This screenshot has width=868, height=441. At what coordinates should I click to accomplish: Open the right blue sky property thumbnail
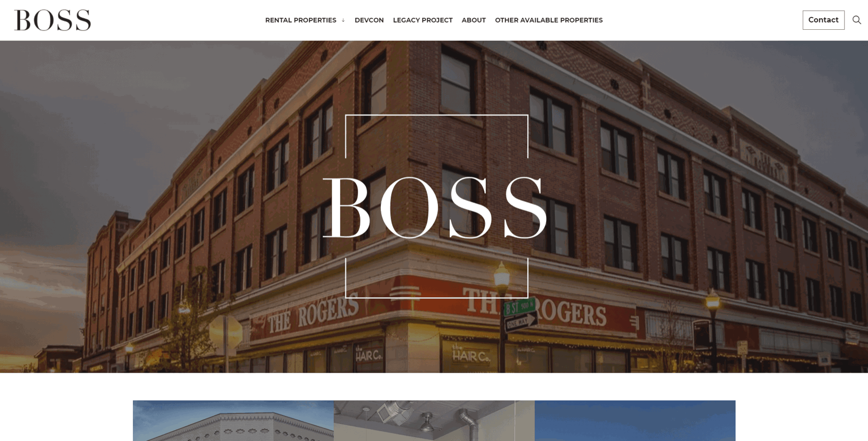635,420
